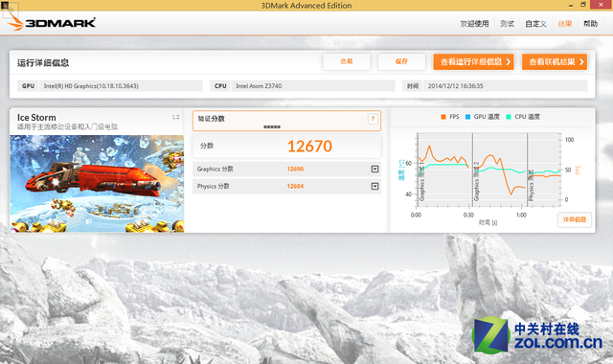Open the 帮助 help tab
Screen dimensions: 613x364
click(x=591, y=24)
